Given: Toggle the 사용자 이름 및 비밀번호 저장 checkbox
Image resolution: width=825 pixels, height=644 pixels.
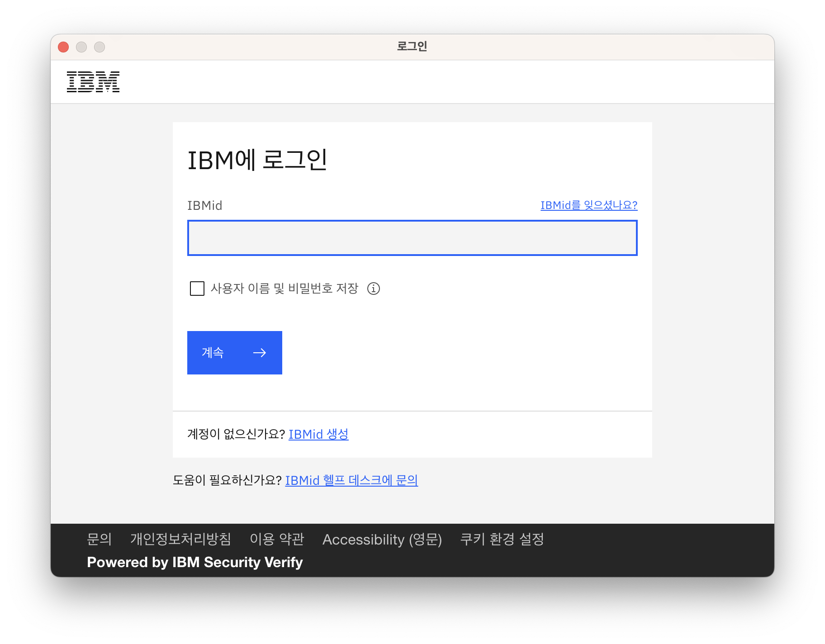Looking at the screenshot, I should click(x=197, y=289).
